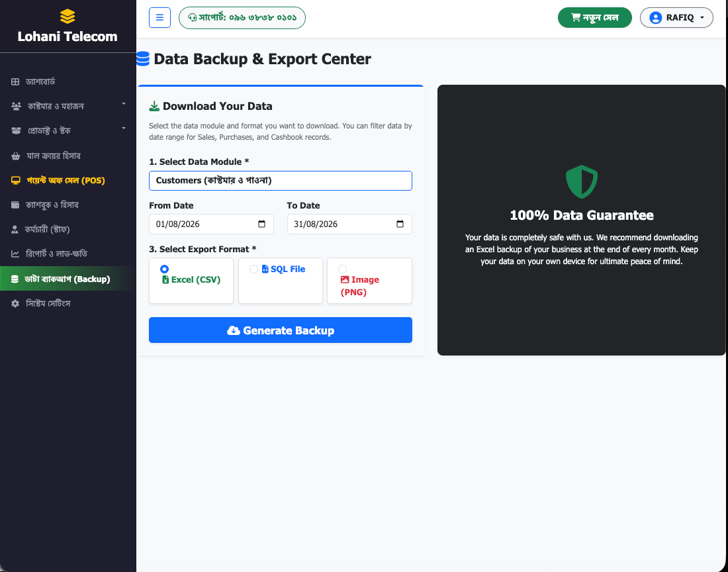Click the Lohani Telecom brand name
This screenshot has height=572, width=728.
point(68,36)
